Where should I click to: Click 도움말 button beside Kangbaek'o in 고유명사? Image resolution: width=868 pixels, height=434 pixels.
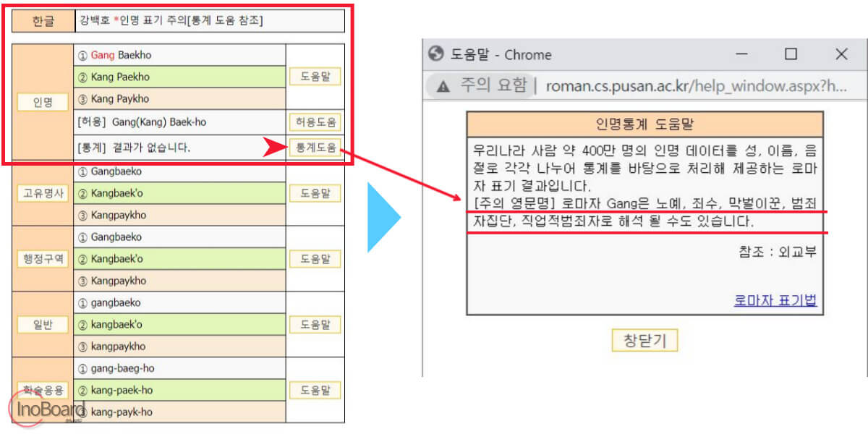pos(315,193)
